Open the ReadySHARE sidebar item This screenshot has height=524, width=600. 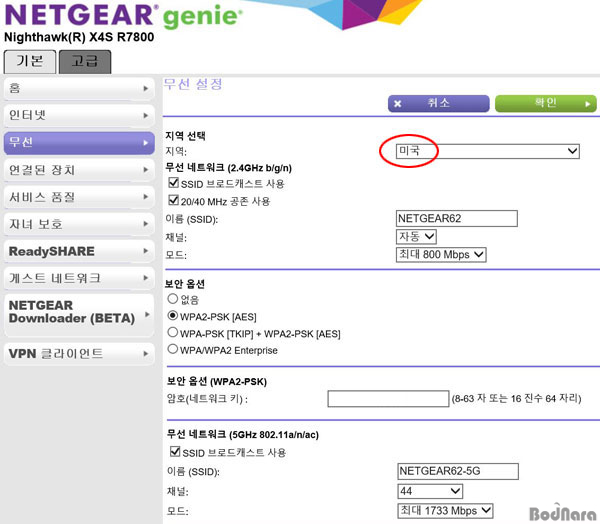click(79, 251)
